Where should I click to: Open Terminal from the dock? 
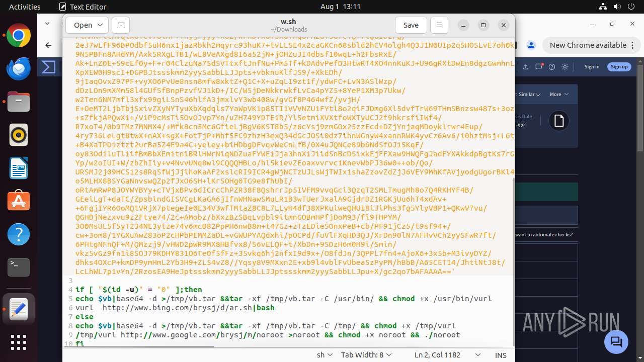tap(19, 267)
